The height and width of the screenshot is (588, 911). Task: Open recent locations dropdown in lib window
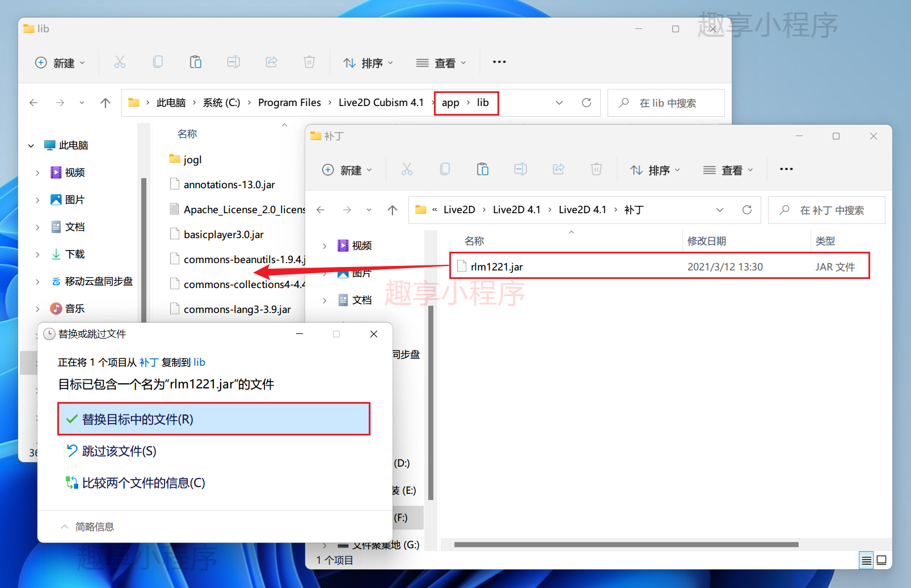pos(82,103)
